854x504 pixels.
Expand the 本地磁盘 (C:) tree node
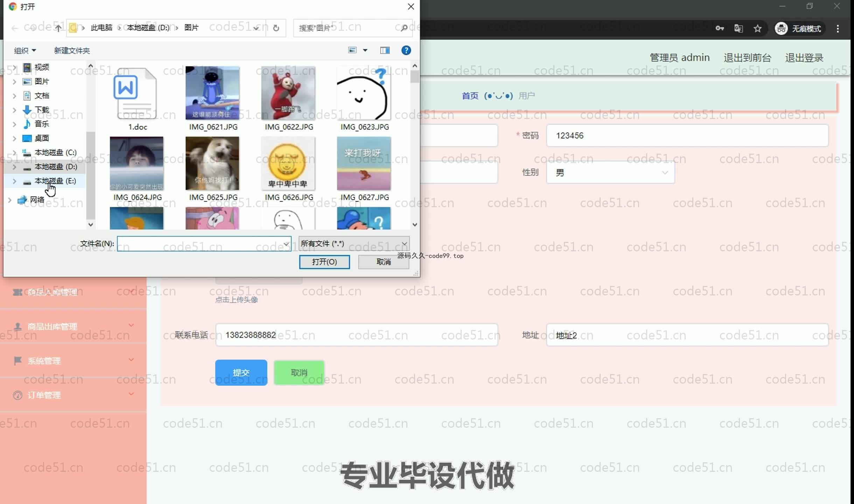pyautogui.click(x=14, y=153)
